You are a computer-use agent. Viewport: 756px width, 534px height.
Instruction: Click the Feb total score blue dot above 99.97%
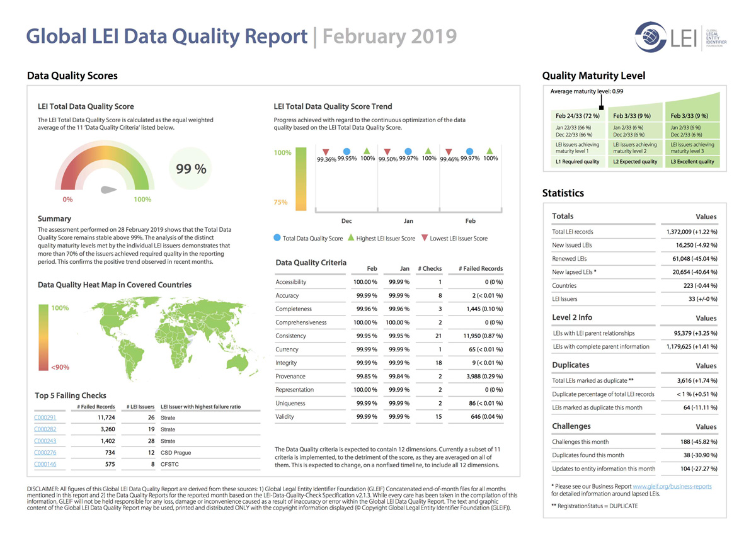click(470, 151)
